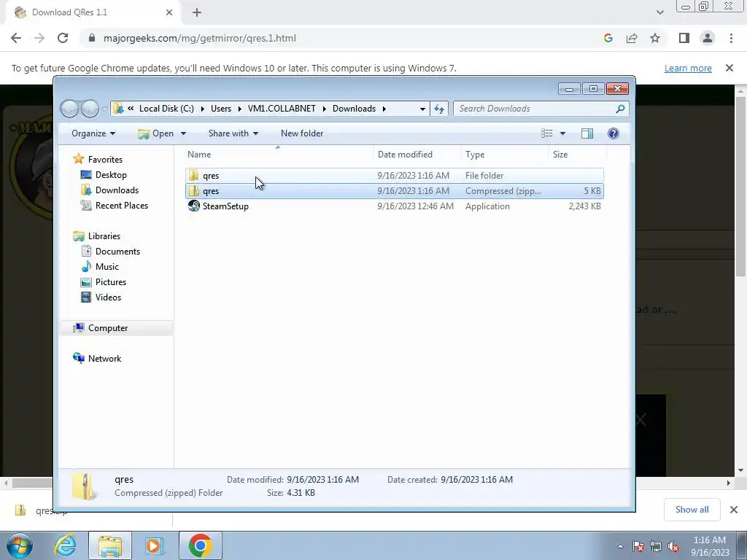Open Explorer help icon
Viewport: 747px width, 560px height.
[x=613, y=133]
